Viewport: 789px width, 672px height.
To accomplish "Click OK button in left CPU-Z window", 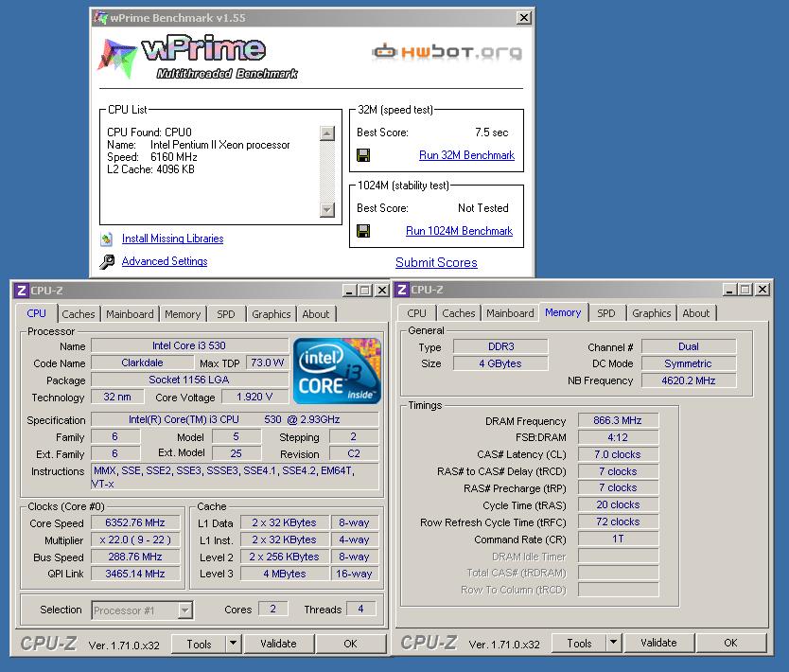I will (350, 644).
